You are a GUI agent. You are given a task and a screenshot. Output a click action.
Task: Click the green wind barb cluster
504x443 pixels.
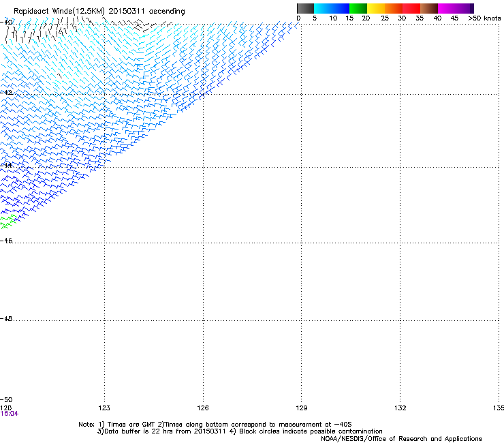[x=8, y=221]
